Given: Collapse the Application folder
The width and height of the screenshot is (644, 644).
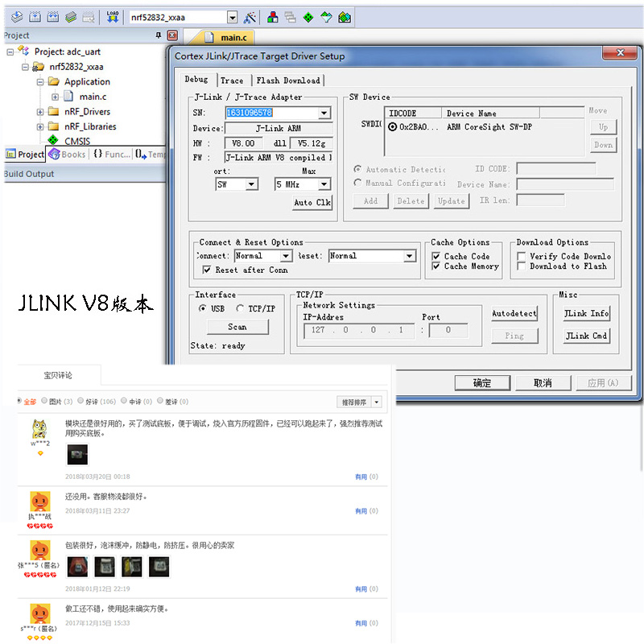Looking at the screenshot, I should 39,82.
